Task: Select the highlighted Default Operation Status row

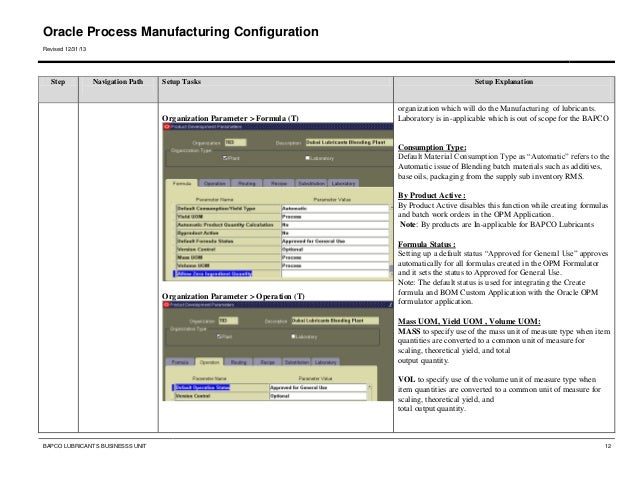Action: 203,388
